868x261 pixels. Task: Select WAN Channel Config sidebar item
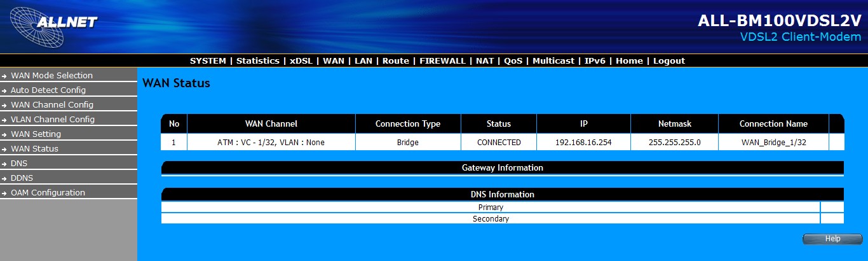(52, 104)
